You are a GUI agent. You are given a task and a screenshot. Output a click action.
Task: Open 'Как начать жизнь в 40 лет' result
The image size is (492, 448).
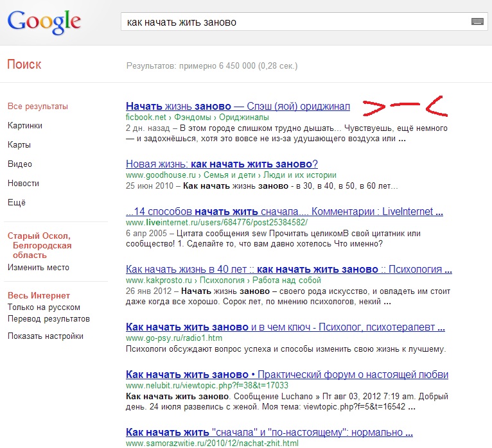[288, 270]
